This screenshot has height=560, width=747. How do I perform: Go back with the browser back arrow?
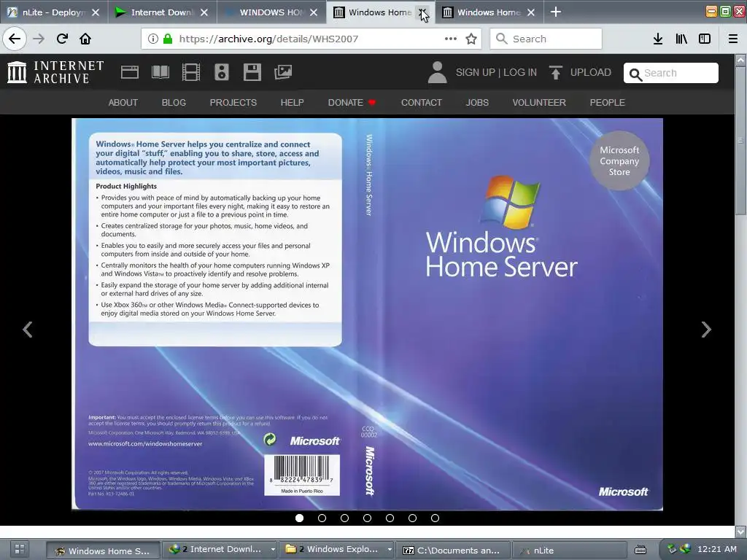coord(15,39)
